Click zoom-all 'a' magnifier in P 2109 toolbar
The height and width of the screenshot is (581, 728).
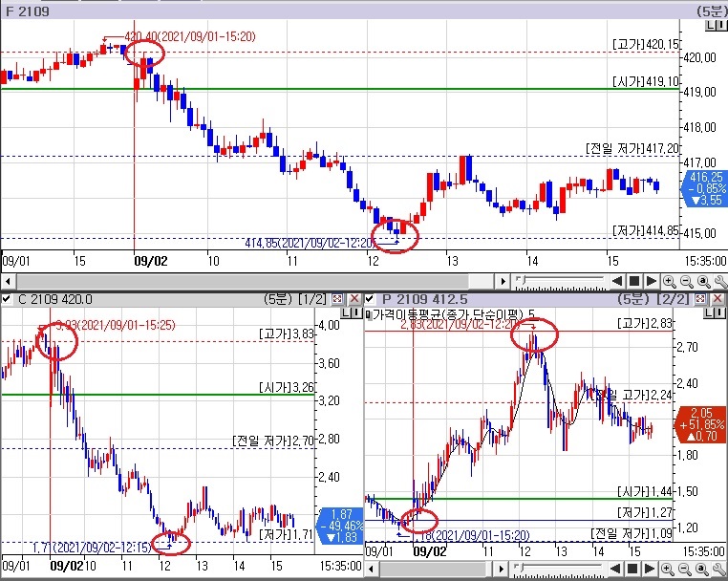pyautogui.click(x=702, y=569)
